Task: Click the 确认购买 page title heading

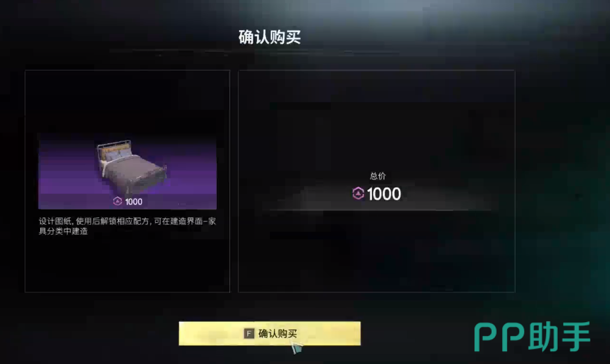Action: point(270,37)
